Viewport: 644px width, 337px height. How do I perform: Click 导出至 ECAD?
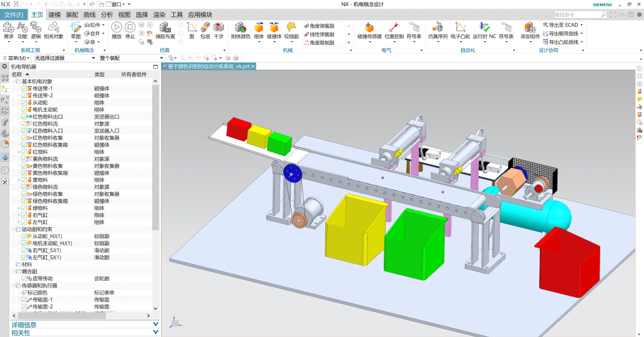(560, 25)
